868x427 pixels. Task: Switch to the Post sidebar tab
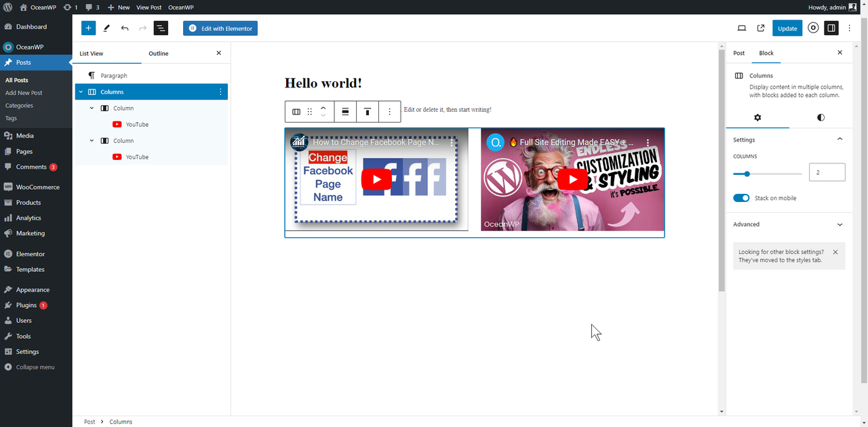tap(739, 53)
